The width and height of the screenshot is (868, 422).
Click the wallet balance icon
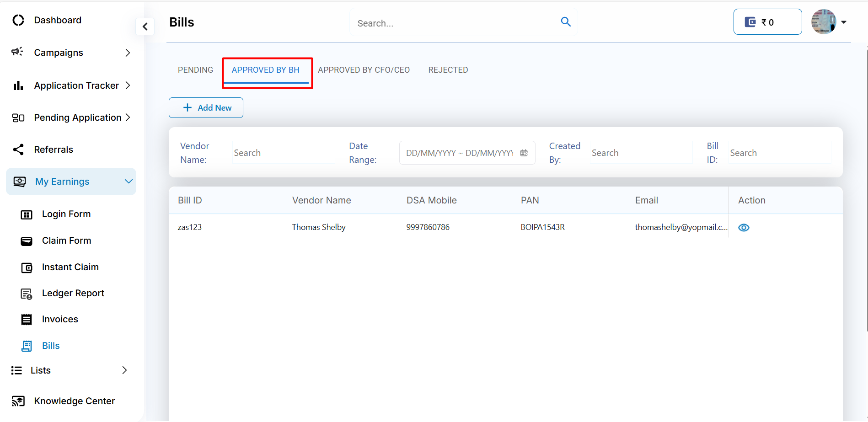coord(750,22)
